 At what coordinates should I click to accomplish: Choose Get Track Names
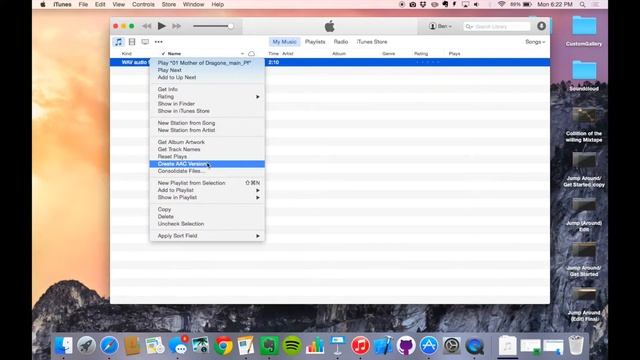coord(207,150)
